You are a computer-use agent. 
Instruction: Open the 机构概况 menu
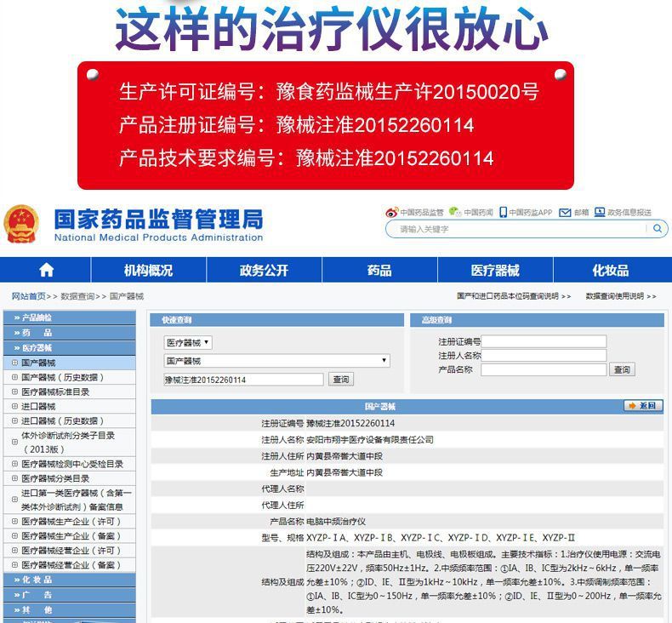(148, 270)
